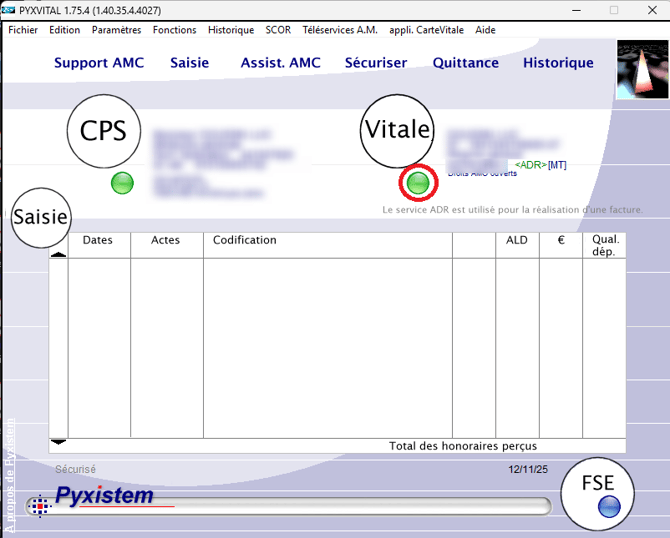Open the Paramètres menu
The image size is (670, 538).
click(x=116, y=30)
